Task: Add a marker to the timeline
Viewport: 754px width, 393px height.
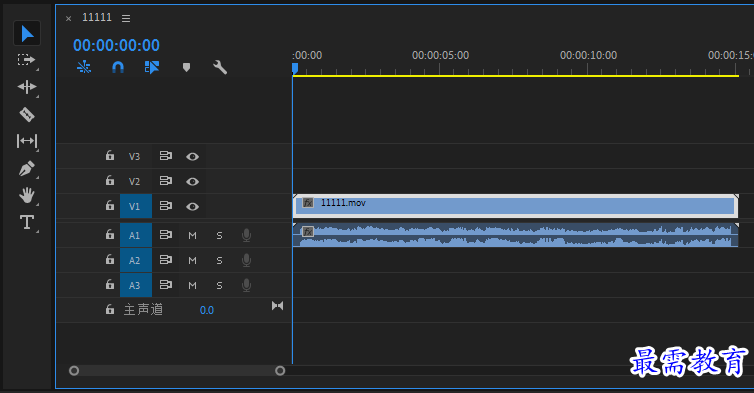Action: pyautogui.click(x=186, y=67)
